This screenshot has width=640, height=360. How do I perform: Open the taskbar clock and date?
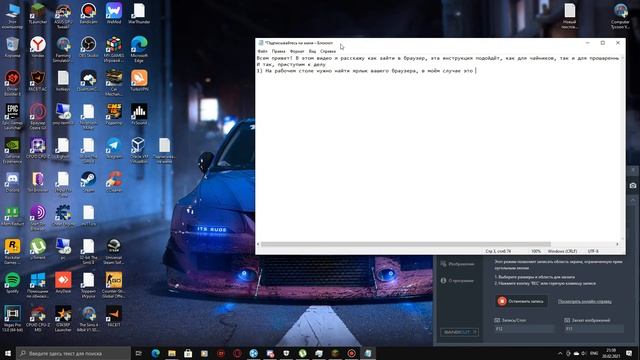612,353
